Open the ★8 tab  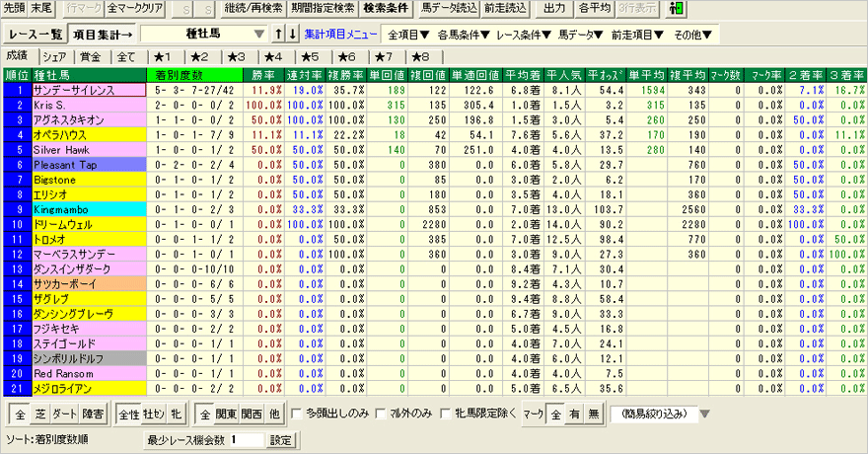(x=421, y=57)
